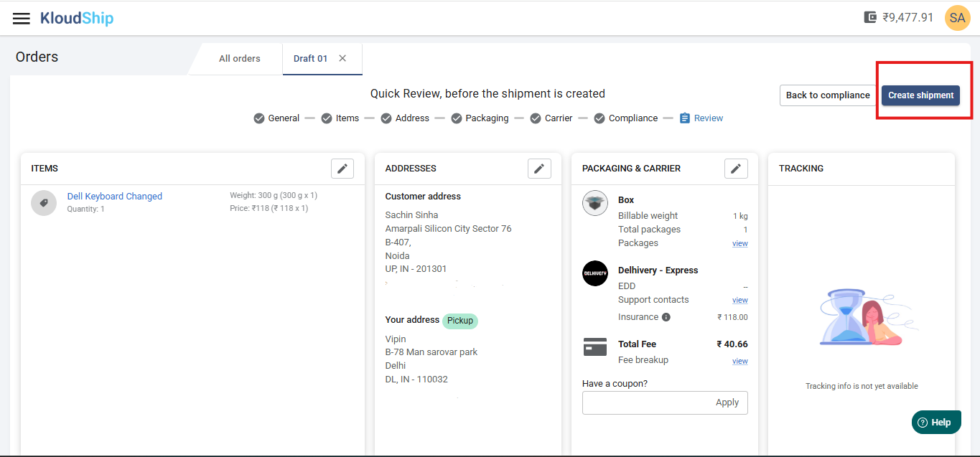
Task: Switch to the All orders tab
Action: [240, 59]
